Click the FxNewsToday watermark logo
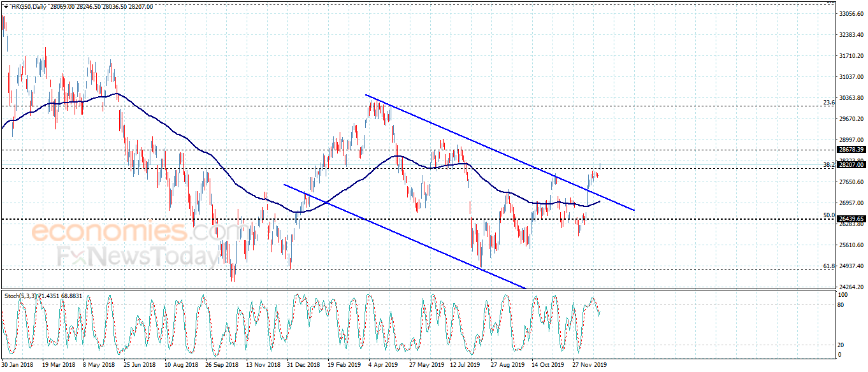 pyautogui.click(x=138, y=257)
